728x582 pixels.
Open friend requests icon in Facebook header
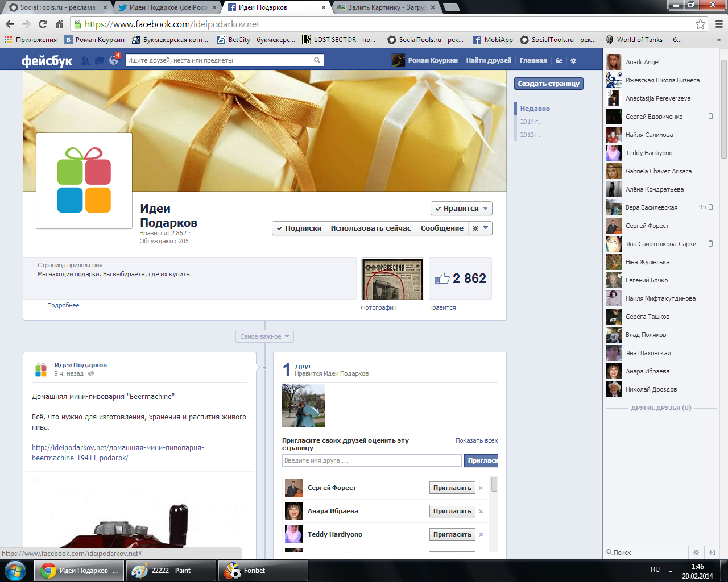point(85,60)
